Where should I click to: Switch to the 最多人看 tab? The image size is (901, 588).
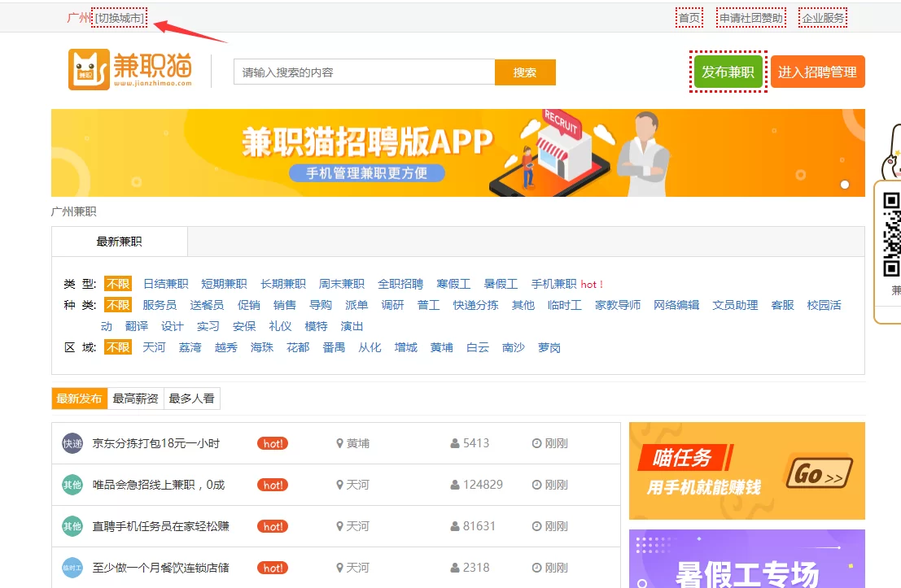[x=192, y=399]
